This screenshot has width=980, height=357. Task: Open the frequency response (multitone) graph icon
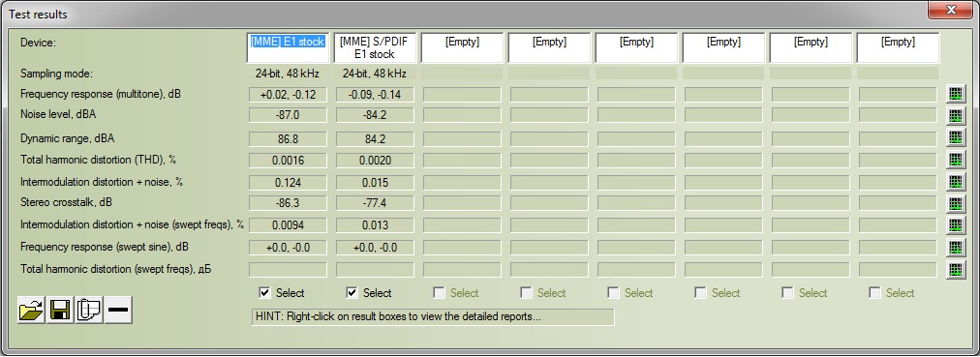(956, 94)
